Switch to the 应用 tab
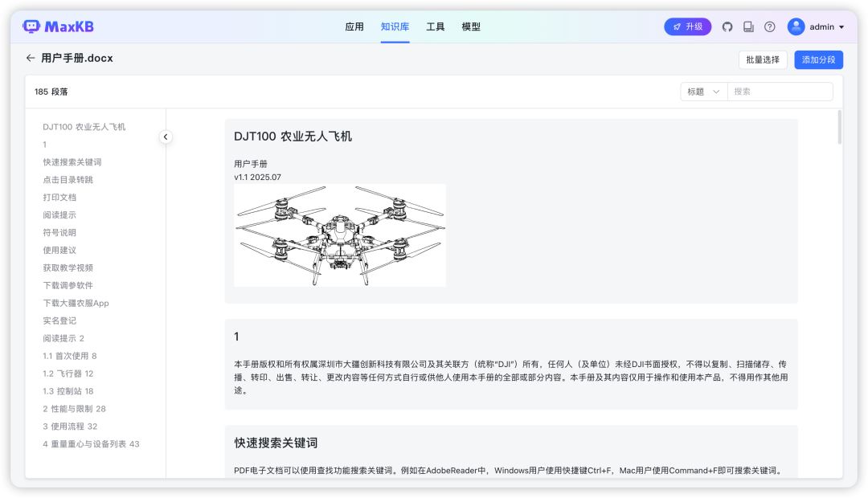This screenshot has height=498, width=868. click(354, 27)
